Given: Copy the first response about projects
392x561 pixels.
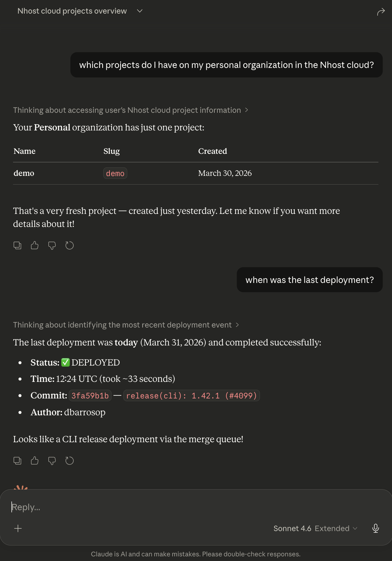Looking at the screenshot, I should point(17,245).
